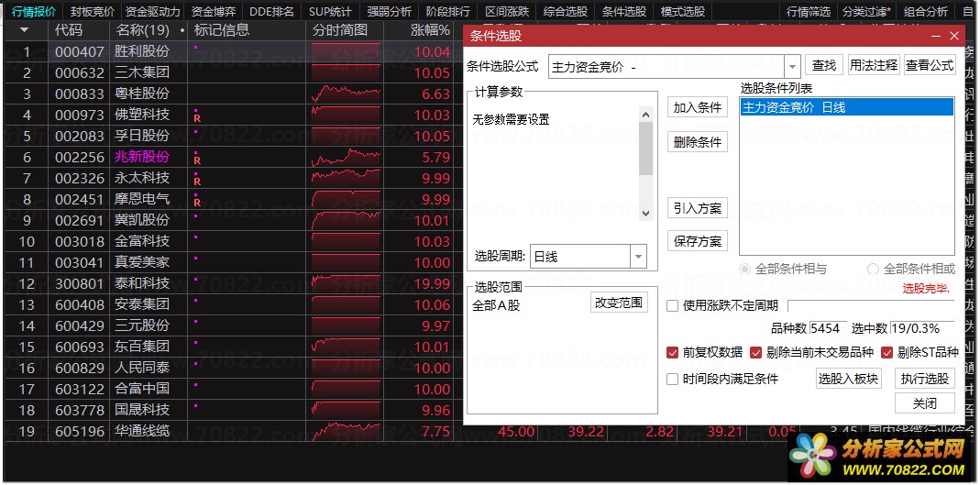Image resolution: width=980 pixels, height=485 pixels.
Task: Open 资金博弈 tab
Action: [x=213, y=11]
